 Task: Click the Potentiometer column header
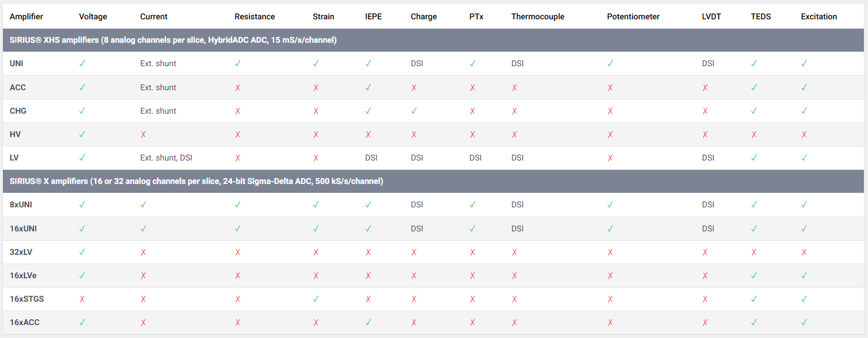pyautogui.click(x=633, y=16)
